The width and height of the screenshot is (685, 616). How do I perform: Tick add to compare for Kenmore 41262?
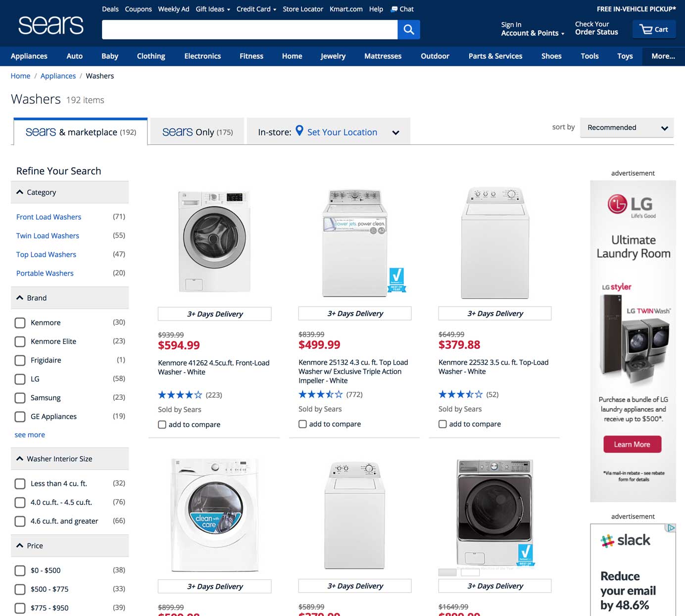(162, 425)
